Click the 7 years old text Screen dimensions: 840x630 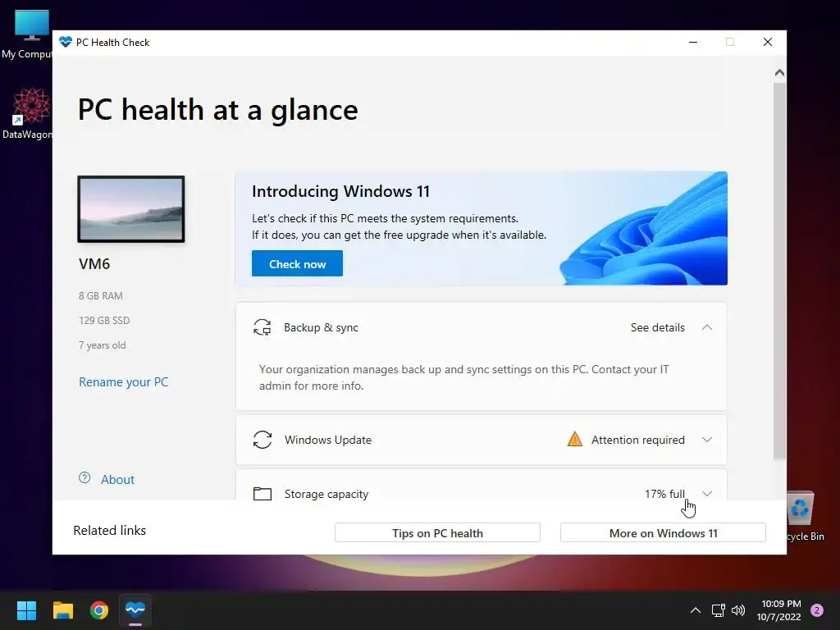point(103,345)
